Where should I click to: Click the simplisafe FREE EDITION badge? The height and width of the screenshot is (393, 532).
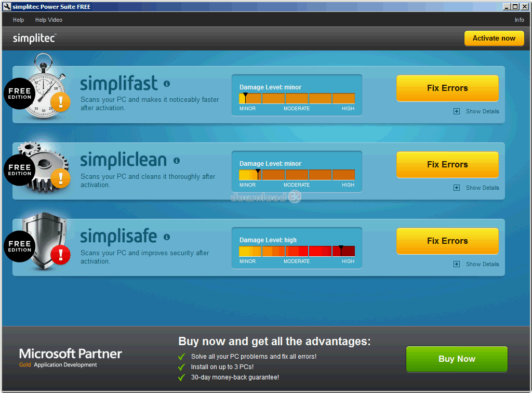pyautogui.click(x=19, y=246)
